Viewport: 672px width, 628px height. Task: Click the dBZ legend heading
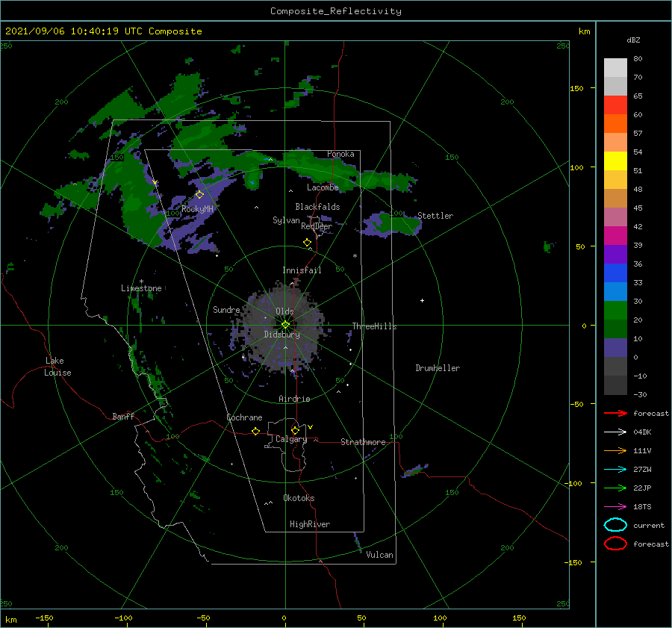point(633,40)
